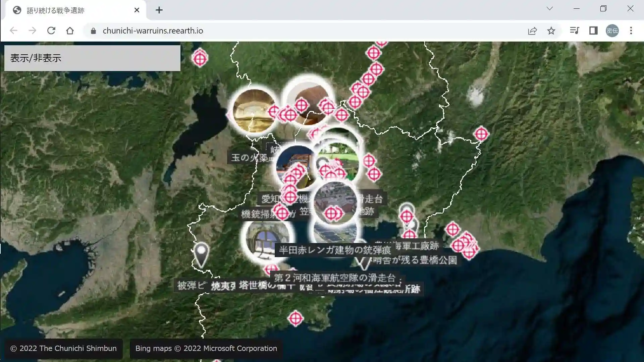Viewport: 644px width, 362px height.
Task: Click the pink target marker at far right
Action: [x=481, y=134]
